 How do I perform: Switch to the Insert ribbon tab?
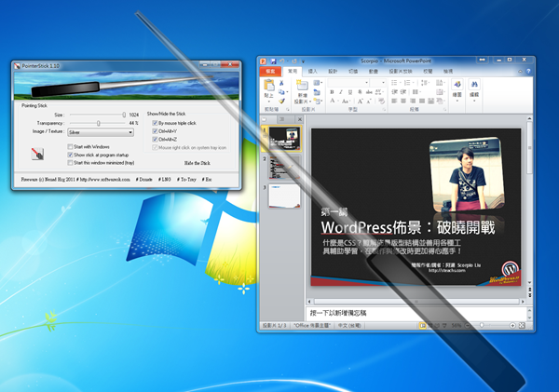313,70
